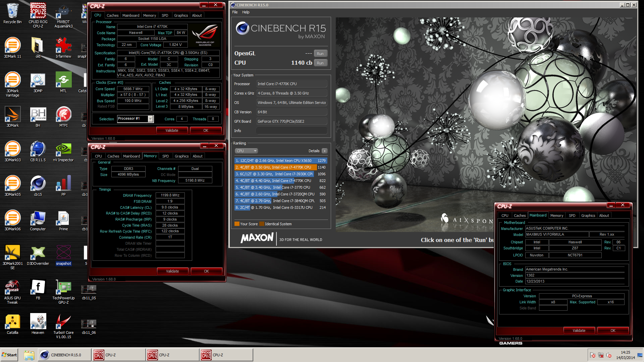Open Catzilla desktop shortcut
Viewport: 644px width, 362px height.
[x=12, y=324]
